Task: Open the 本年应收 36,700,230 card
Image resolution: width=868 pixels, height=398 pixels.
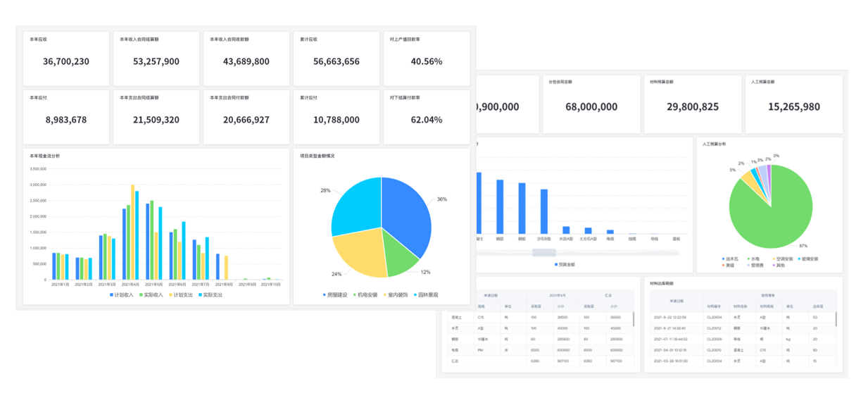Action: pyautogui.click(x=66, y=58)
